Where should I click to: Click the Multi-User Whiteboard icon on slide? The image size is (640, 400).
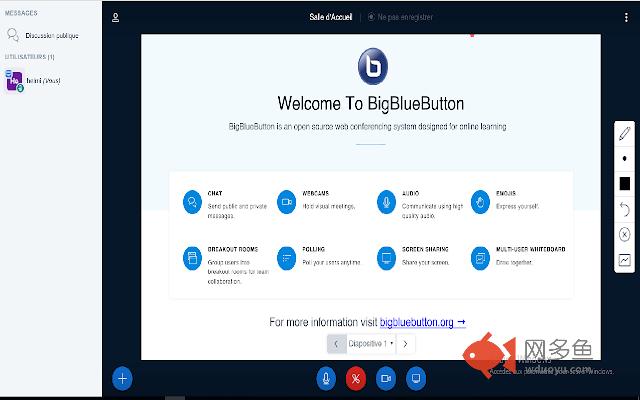point(480,258)
